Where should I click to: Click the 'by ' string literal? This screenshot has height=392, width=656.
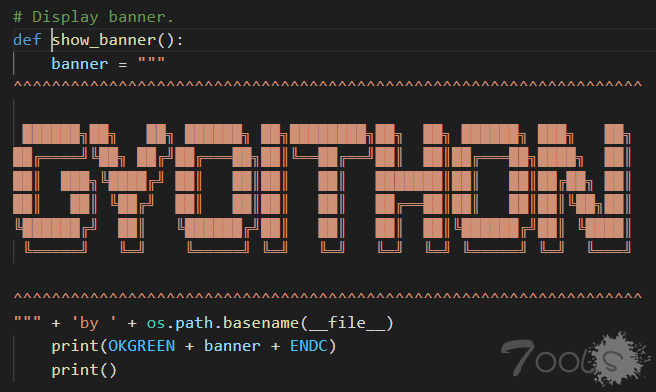[x=94, y=323]
